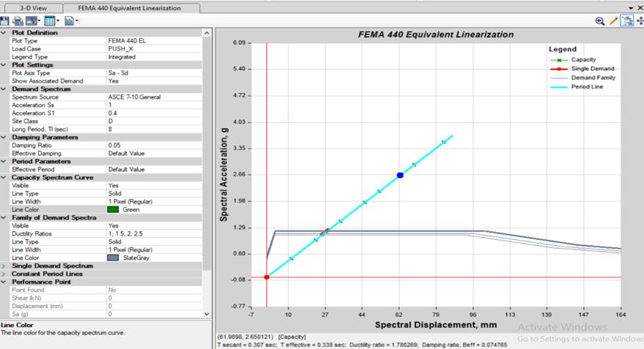Collapse the Period Parameters section

(4, 161)
